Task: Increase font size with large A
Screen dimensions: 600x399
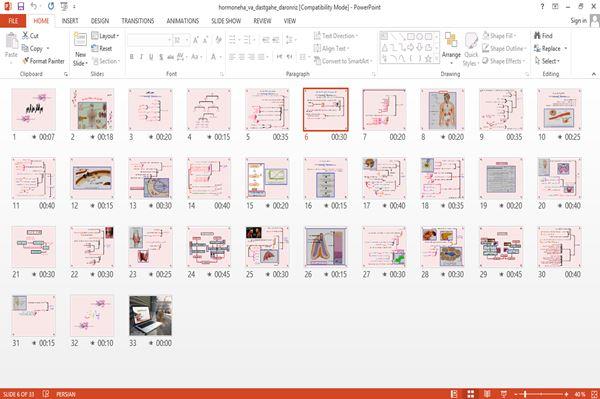Action: click(196, 40)
